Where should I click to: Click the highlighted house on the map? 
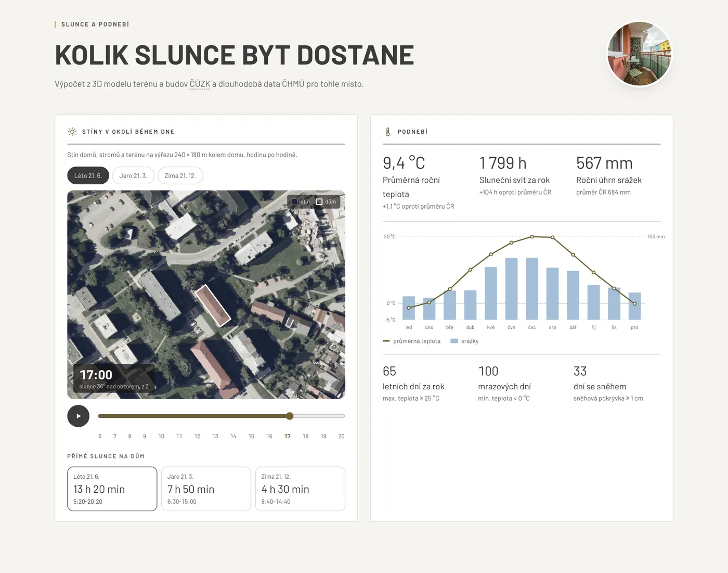[213, 306]
